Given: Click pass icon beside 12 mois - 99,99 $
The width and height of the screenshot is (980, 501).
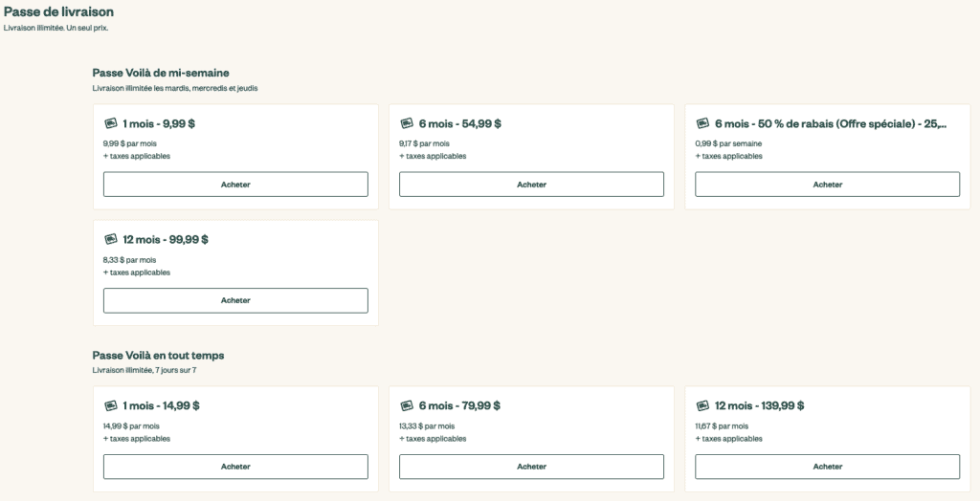Looking at the screenshot, I should [x=110, y=239].
